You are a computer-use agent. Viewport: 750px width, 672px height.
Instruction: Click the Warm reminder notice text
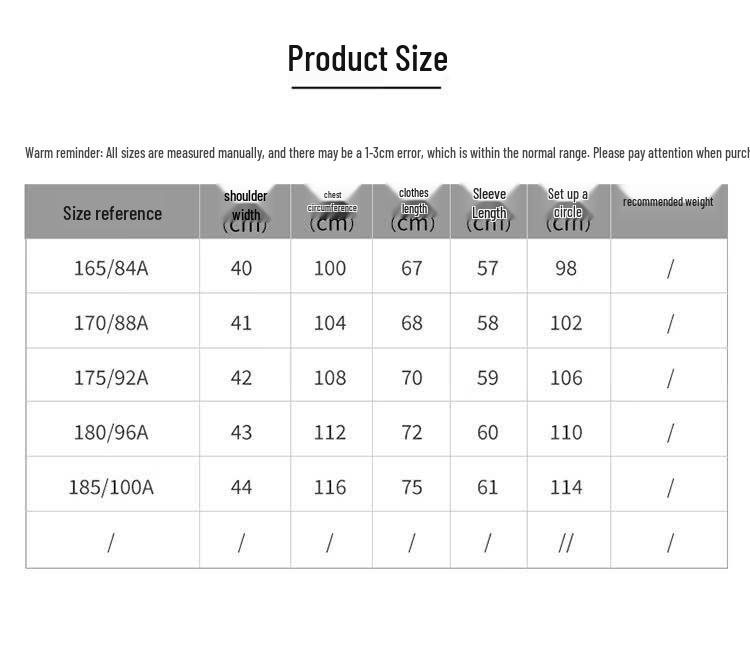click(387, 153)
